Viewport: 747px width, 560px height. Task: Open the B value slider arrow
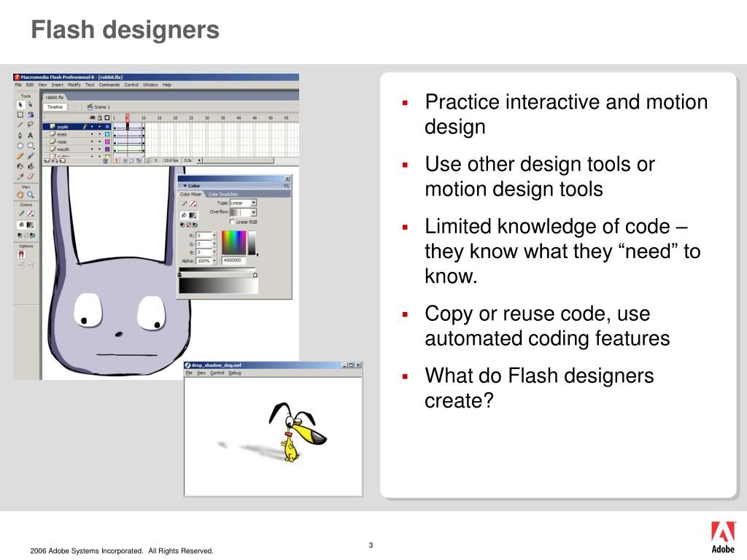tap(214, 252)
